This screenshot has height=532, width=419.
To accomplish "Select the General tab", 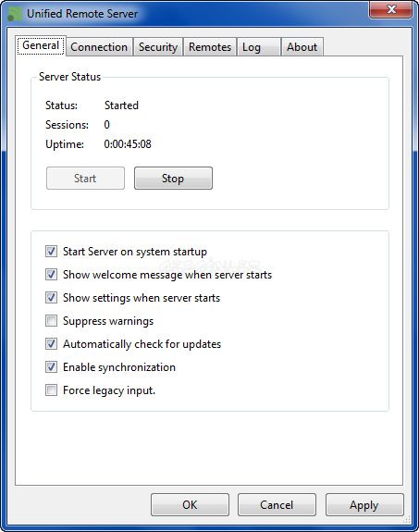I will [x=41, y=45].
